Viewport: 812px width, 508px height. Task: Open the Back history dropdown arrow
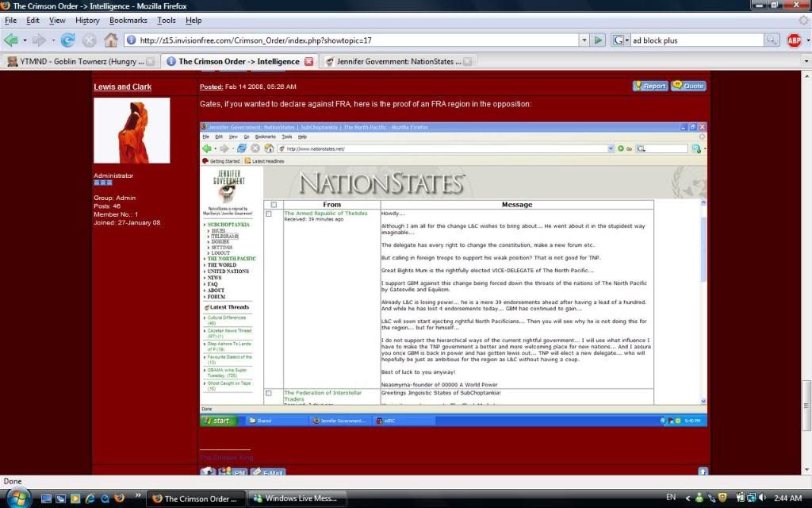[25, 40]
